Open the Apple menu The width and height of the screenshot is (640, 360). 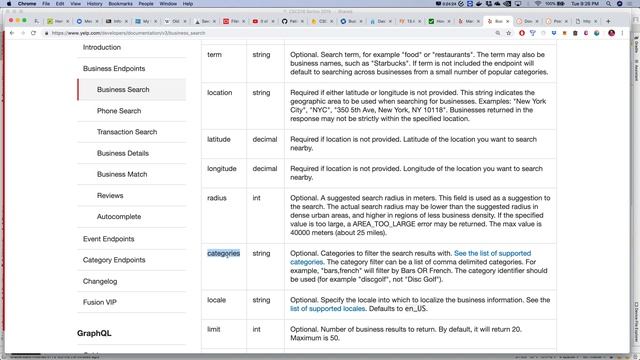coord(9,4)
